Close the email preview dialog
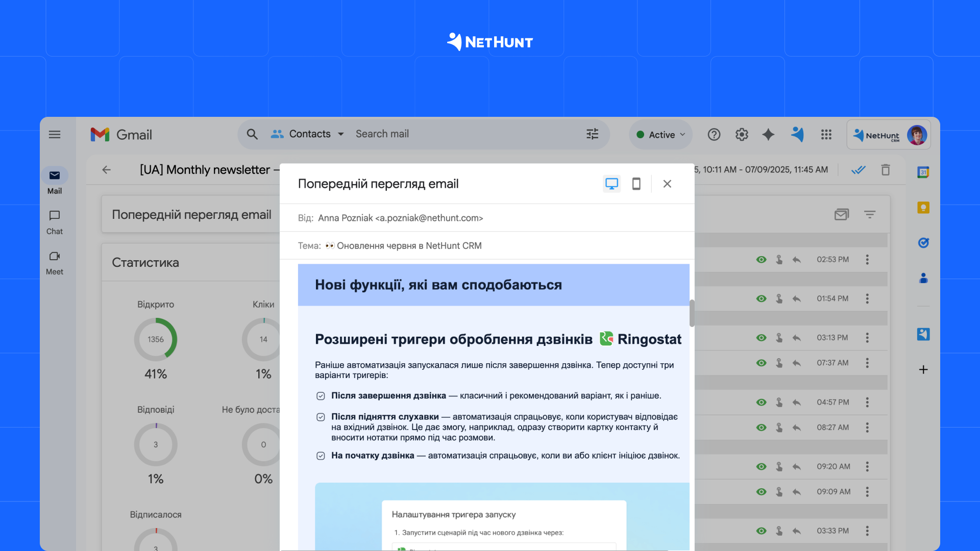Viewport: 980px width, 551px height. (x=667, y=184)
